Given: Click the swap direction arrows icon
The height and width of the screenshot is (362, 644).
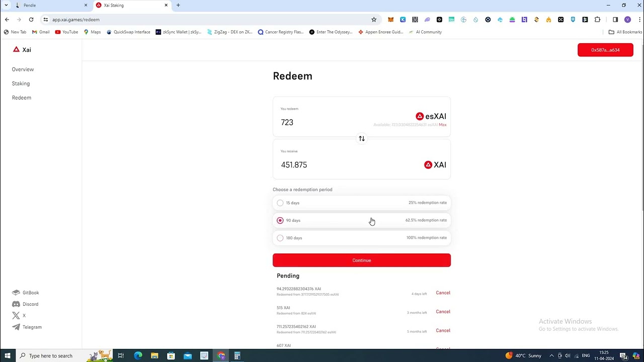Looking at the screenshot, I should coord(361,138).
